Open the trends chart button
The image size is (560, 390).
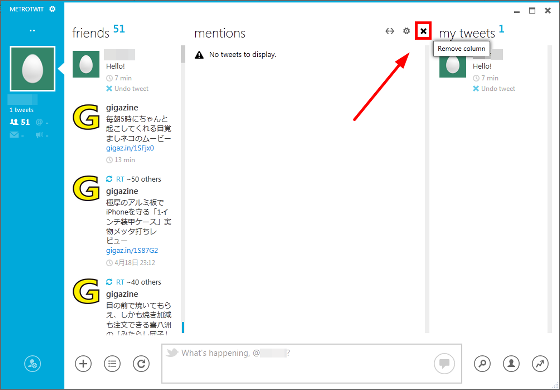coord(540,364)
